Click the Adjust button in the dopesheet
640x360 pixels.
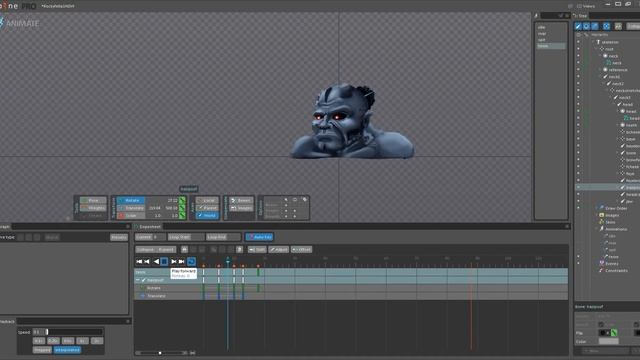pyautogui.click(x=279, y=249)
